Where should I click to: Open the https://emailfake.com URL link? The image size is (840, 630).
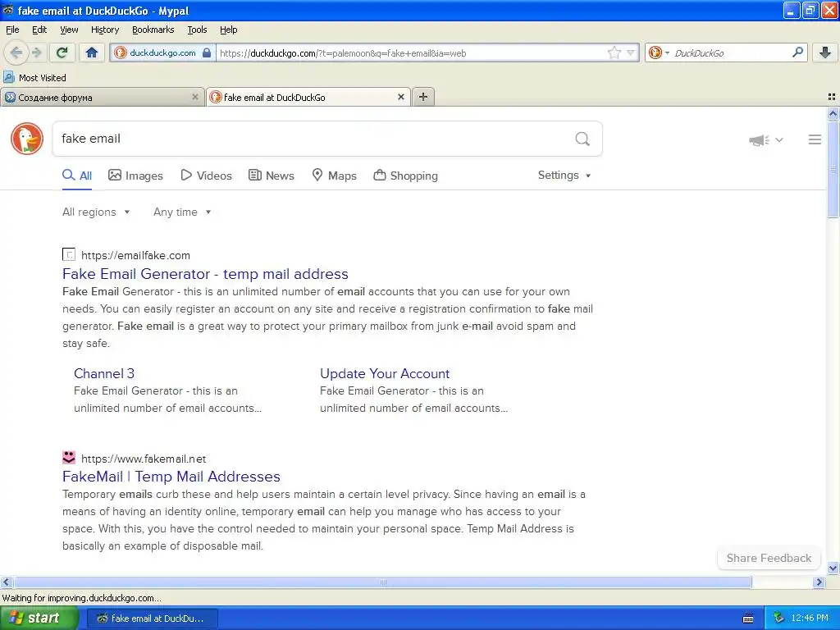tap(135, 256)
